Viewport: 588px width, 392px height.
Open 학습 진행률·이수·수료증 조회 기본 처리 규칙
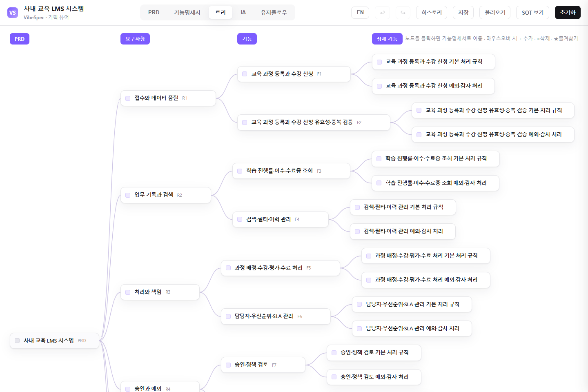coord(436,159)
